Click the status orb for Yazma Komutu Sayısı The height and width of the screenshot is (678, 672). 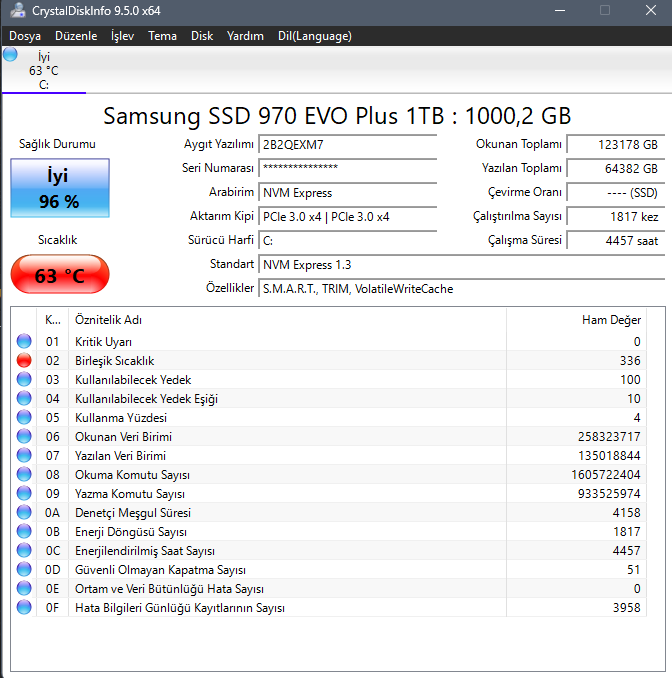point(24,493)
